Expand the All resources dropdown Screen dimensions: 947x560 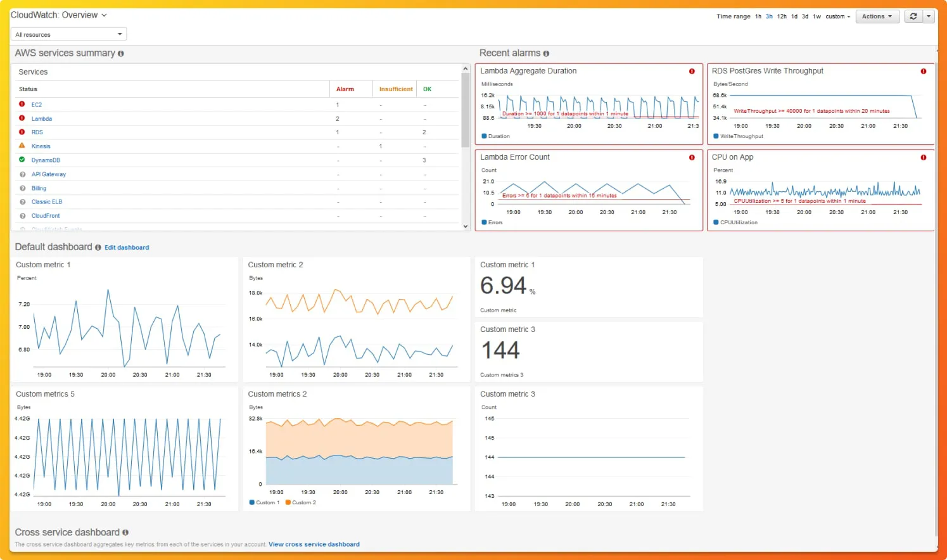(x=69, y=34)
